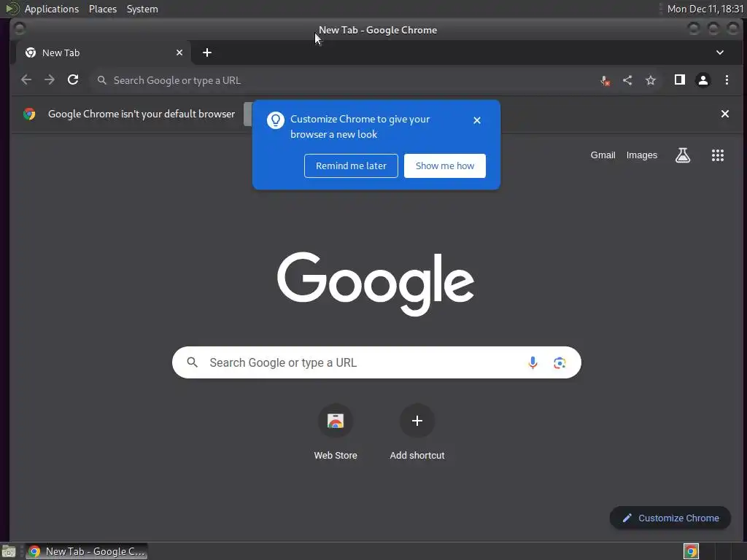
Task: Click the Google logo
Action: (376, 284)
